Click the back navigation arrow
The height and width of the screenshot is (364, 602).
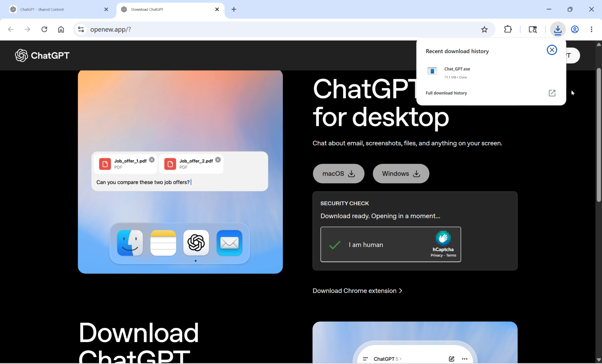coord(11,29)
